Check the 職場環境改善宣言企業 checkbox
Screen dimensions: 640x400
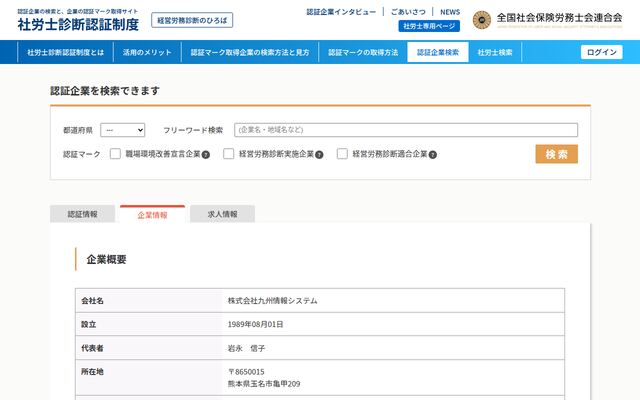[x=115, y=154]
